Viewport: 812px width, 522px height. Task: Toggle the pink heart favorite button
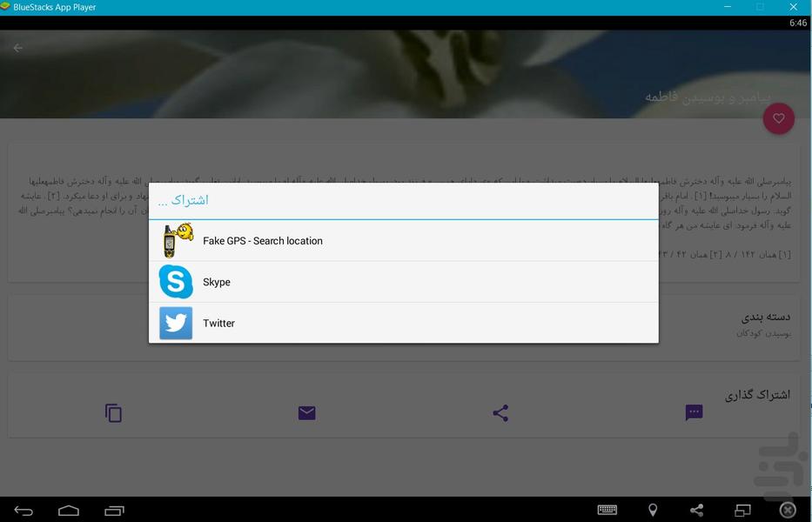tap(778, 119)
